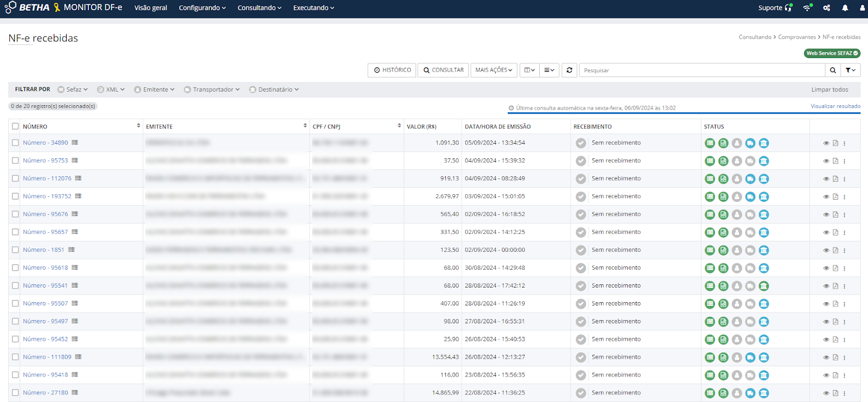Image resolution: width=868 pixels, height=402 pixels.
Task: Open more options menu for Número 34890
Action: click(x=845, y=143)
